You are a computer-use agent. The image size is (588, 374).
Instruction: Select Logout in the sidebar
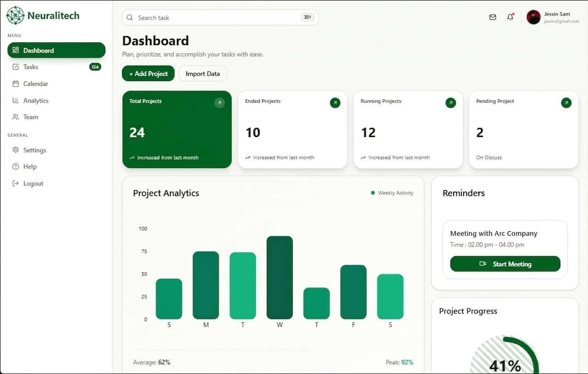(x=56, y=183)
